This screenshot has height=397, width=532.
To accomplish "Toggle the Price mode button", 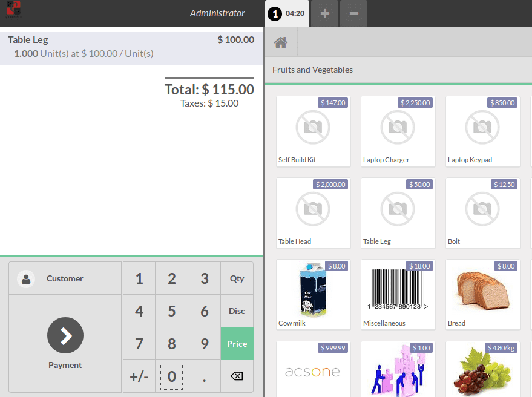I will pos(237,344).
